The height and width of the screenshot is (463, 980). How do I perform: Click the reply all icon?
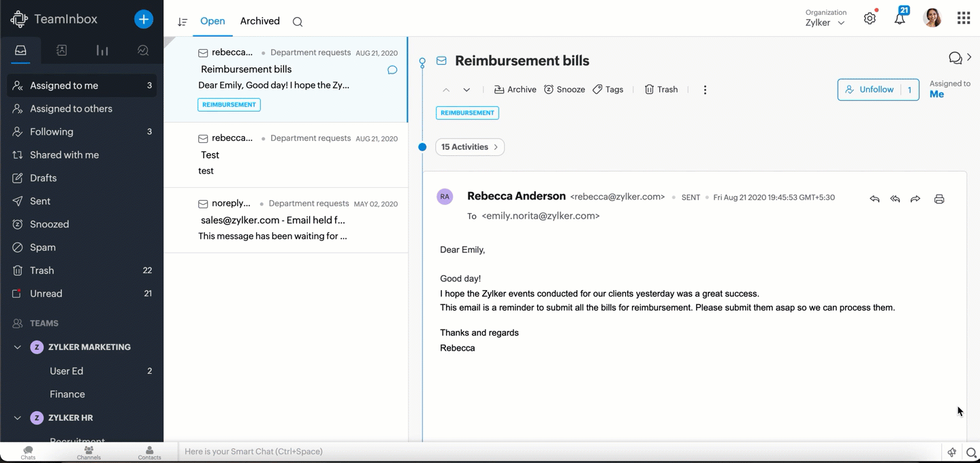(x=895, y=199)
